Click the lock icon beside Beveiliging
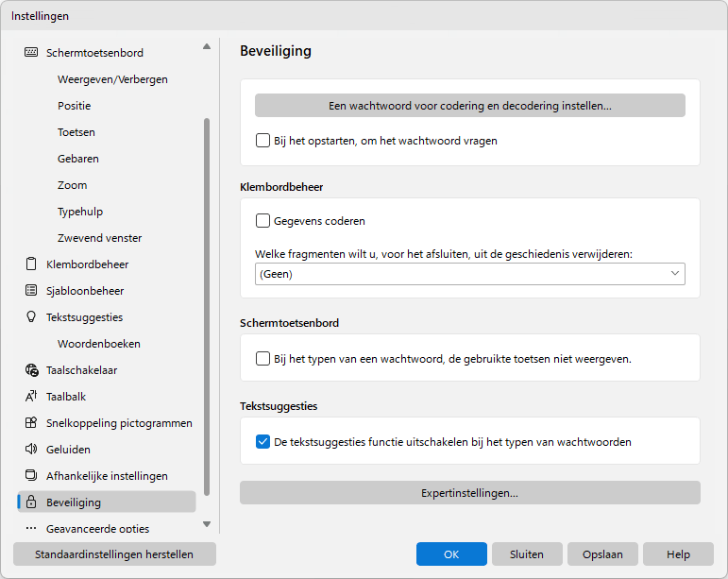 [x=31, y=502]
